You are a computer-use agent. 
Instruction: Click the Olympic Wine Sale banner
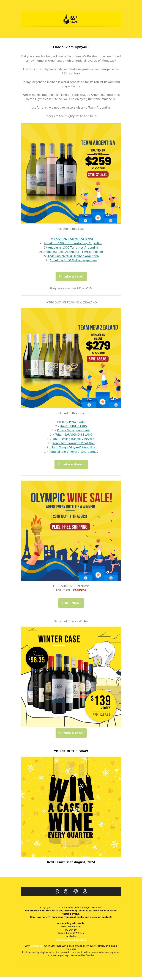[x=71, y=530]
